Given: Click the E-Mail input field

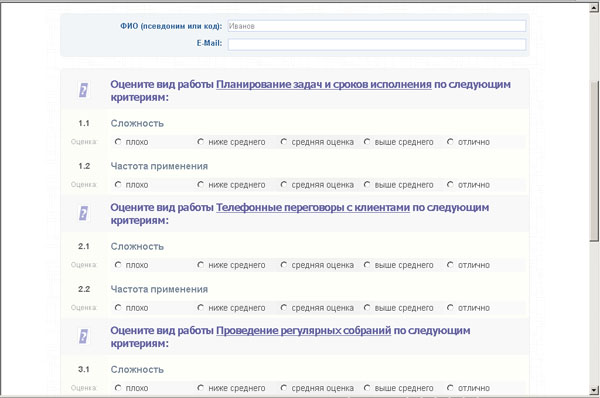Looking at the screenshot, I should (x=377, y=44).
